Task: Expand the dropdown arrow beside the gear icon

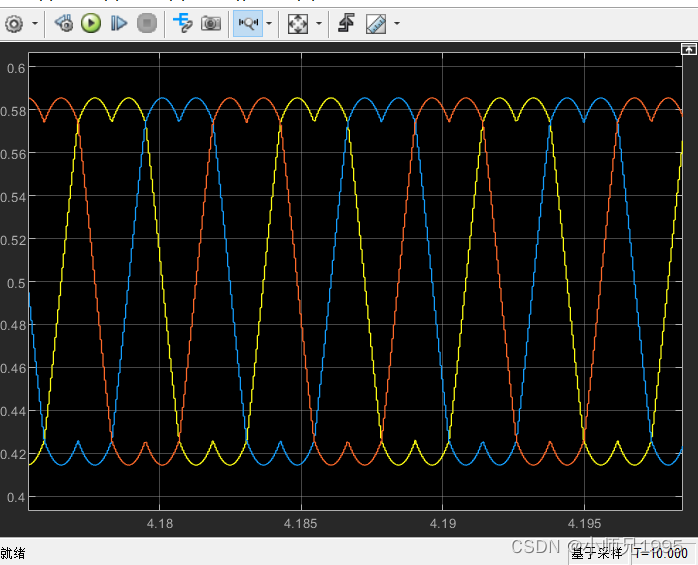Action: (x=35, y=23)
